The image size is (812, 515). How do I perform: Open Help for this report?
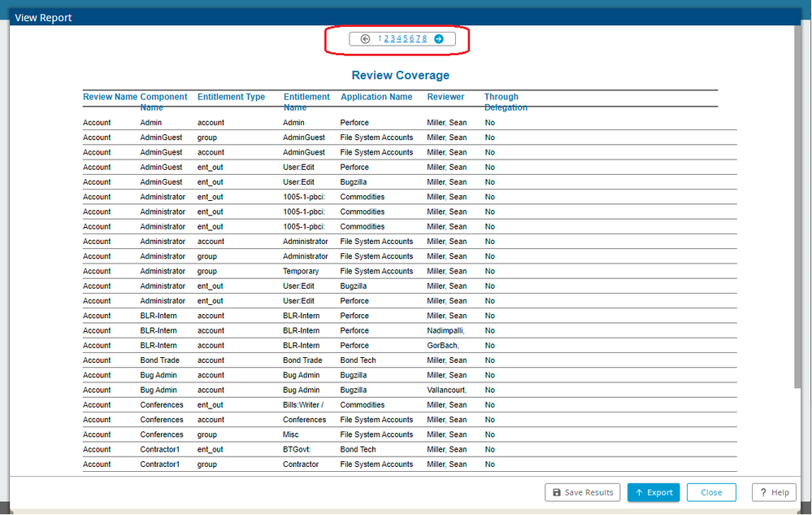tap(774, 492)
